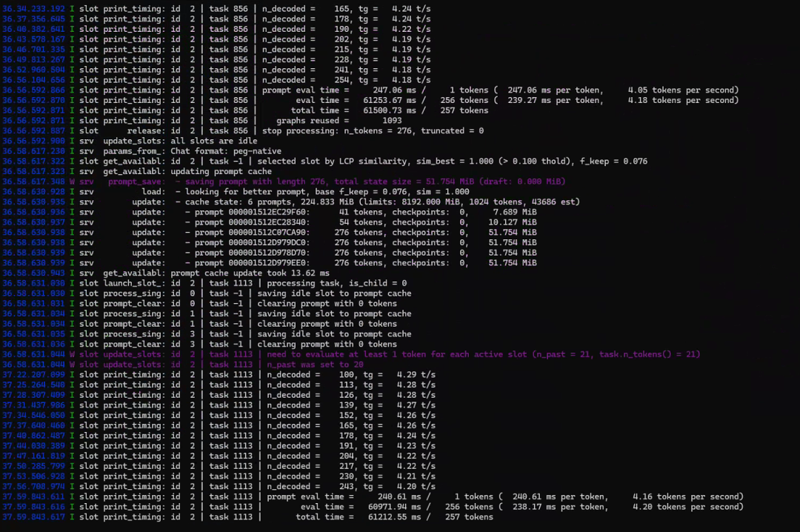The image size is (800, 532).
Task: Click the 'total time = 61500.73 ms' line
Action: 245,111
